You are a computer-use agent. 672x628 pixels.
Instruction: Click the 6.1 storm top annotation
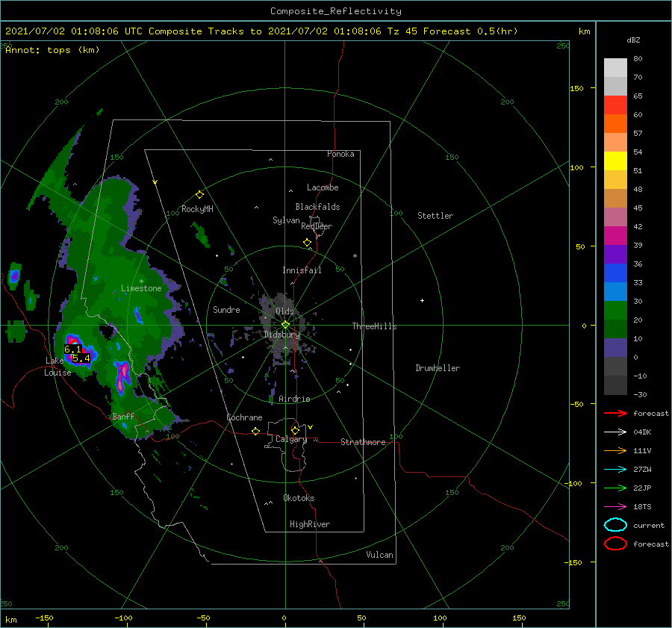[x=72, y=349]
